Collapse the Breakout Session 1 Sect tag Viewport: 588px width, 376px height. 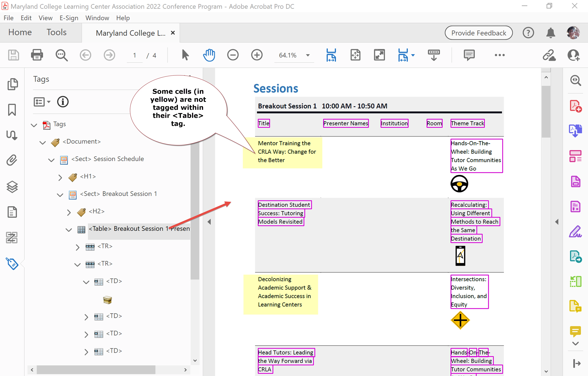click(x=60, y=195)
